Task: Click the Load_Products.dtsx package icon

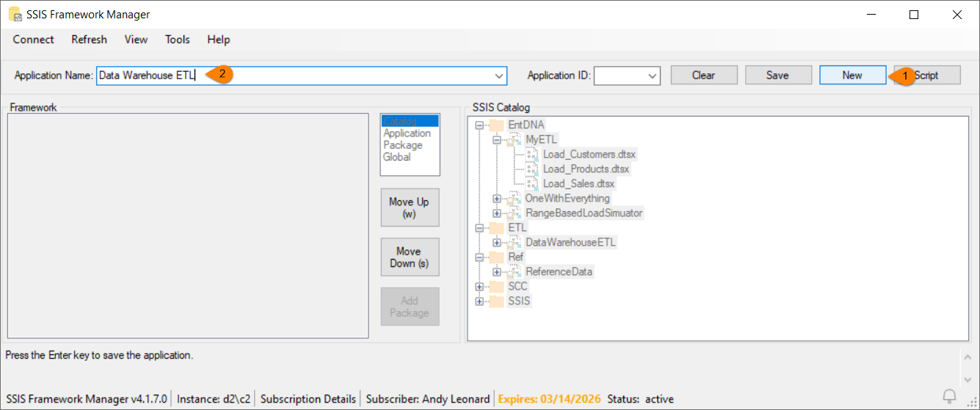Action: click(x=532, y=169)
